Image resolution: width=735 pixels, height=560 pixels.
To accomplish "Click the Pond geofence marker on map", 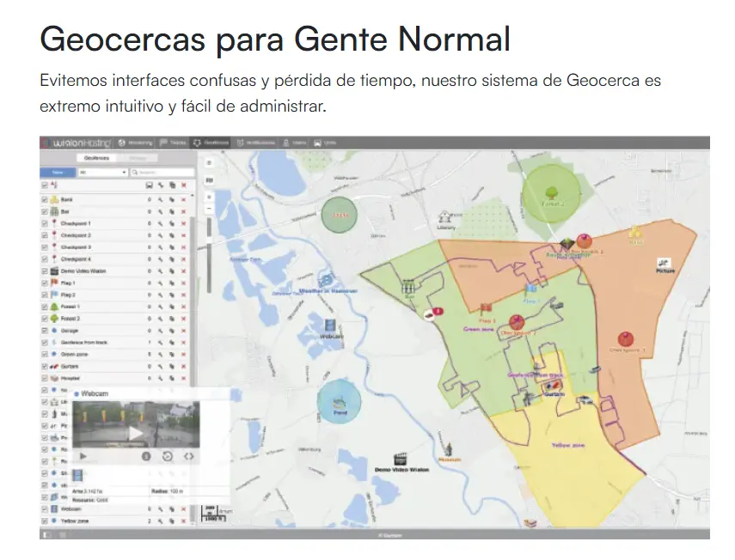I will click(x=340, y=402).
